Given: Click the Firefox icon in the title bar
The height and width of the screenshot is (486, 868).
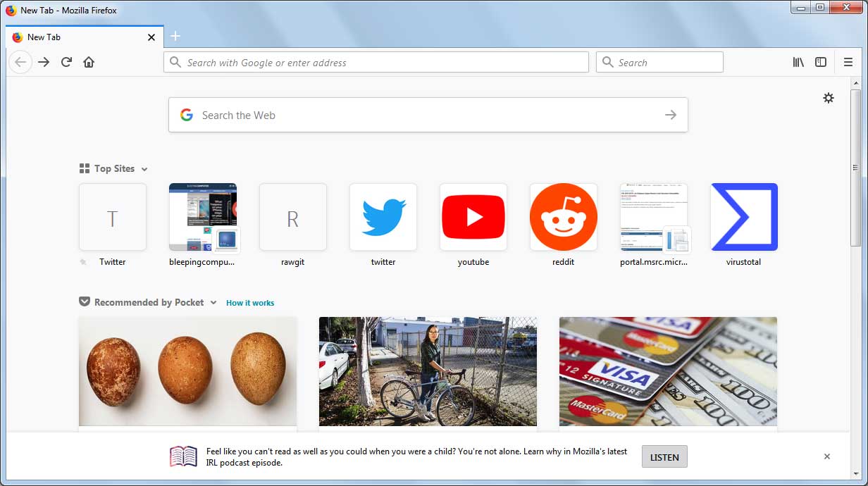Looking at the screenshot, I should pos(11,10).
